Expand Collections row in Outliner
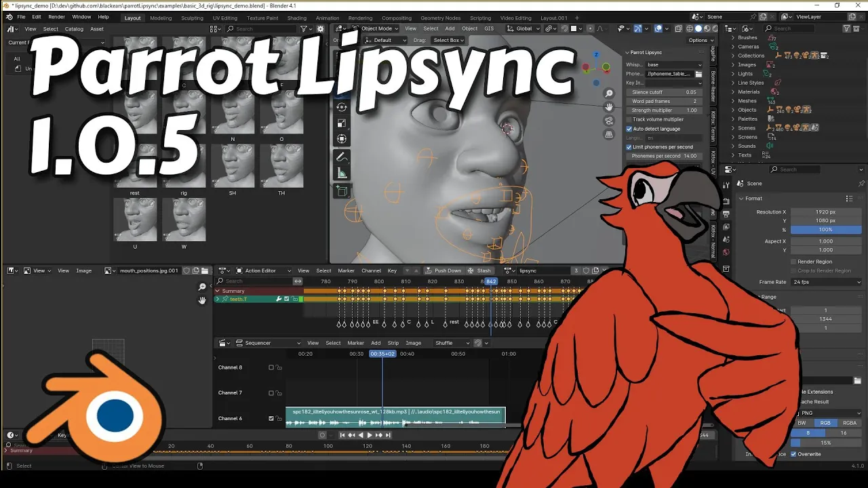The width and height of the screenshot is (868, 488). pyautogui.click(x=734, y=56)
